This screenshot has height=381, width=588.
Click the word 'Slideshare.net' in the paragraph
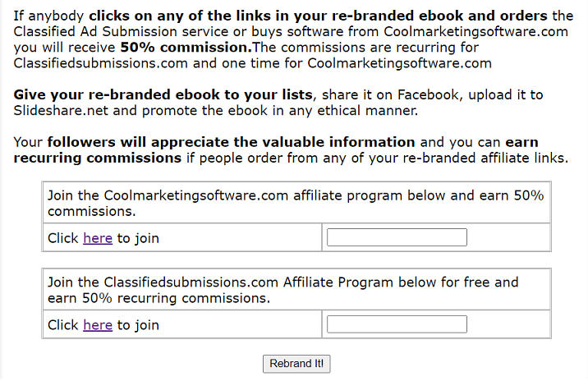pos(61,111)
